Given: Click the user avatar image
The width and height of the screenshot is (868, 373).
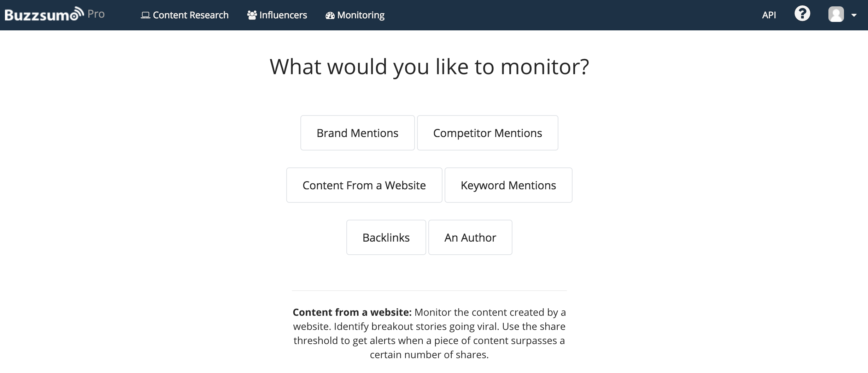Looking at the screenshot, I should 836,14.
